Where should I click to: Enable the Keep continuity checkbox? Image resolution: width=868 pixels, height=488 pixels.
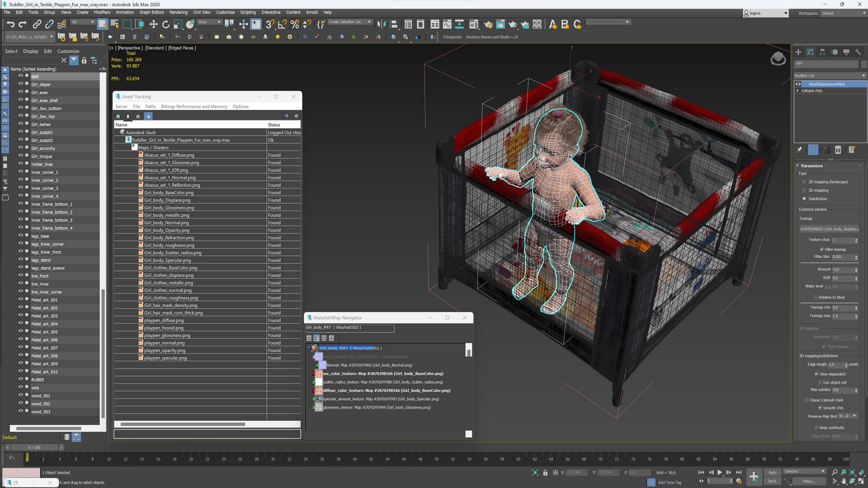click(x=816, y=427)
